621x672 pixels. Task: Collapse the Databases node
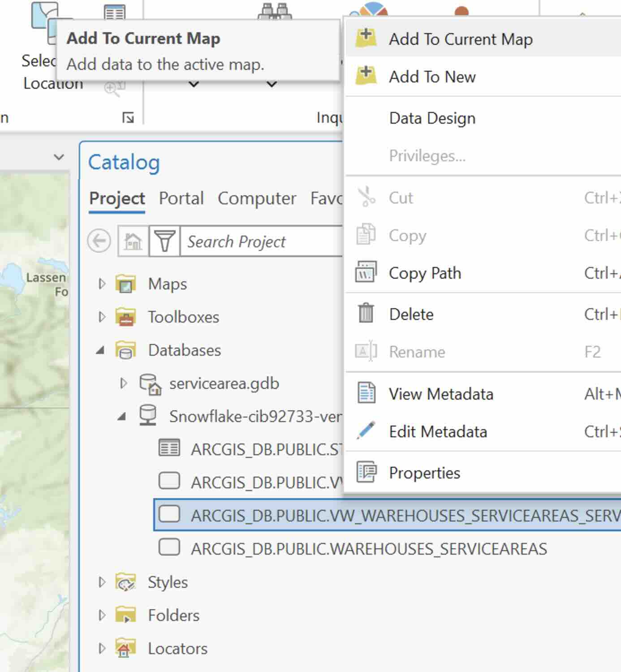pos(100,350)
